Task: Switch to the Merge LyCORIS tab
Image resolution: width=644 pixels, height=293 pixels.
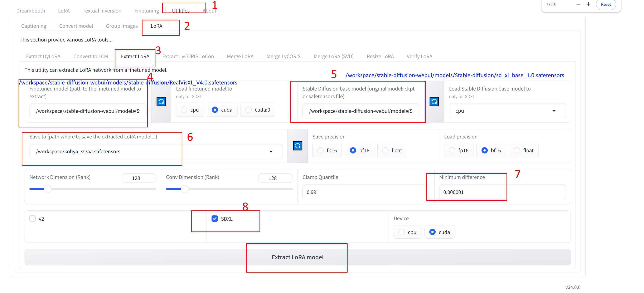Action: 284,56
